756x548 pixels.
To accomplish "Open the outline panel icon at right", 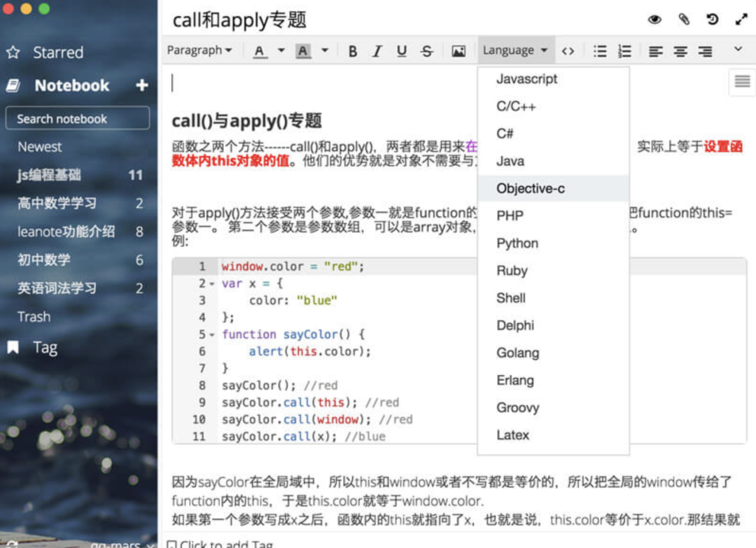I will click(x=742, y=81).
